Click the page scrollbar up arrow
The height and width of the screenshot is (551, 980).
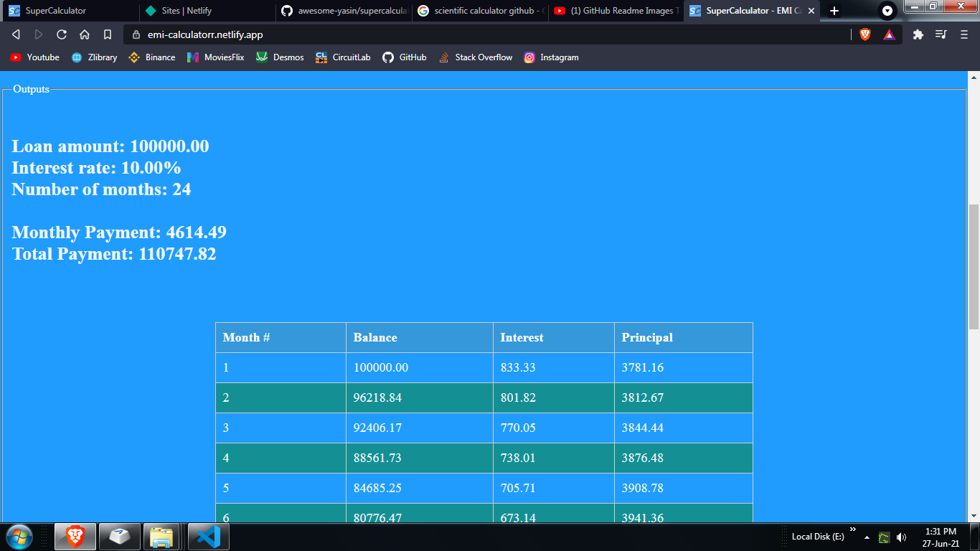[x=974, y=77]
